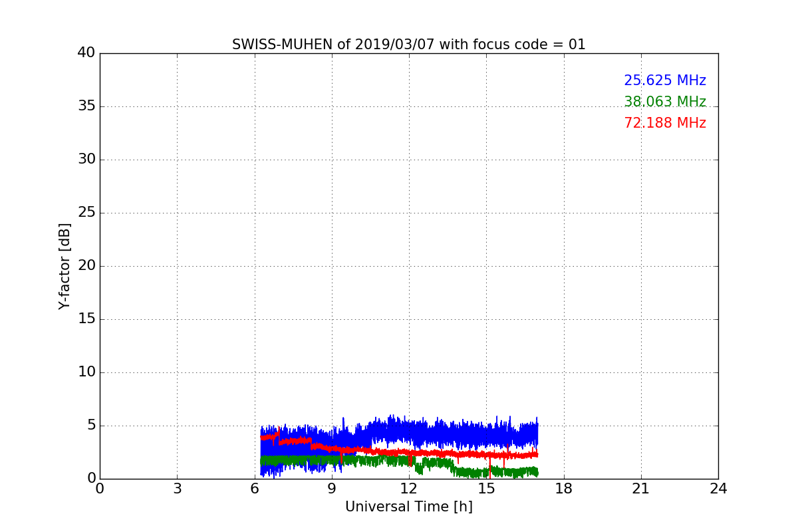Screen dimensions: 798x532
Task: Click y-axis tick value 35
Action: [86, 106]
